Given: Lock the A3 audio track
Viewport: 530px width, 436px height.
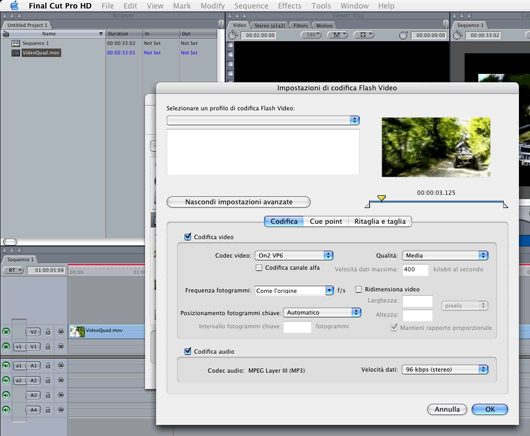Looking at the screenshot, I should (x=48, y=395).
